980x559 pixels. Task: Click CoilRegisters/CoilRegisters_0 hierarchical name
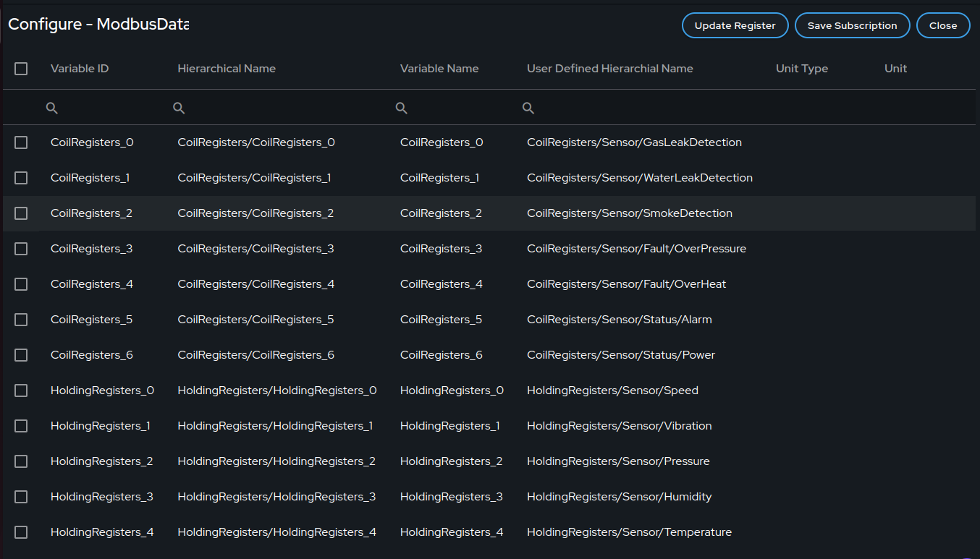click(256, 142)
